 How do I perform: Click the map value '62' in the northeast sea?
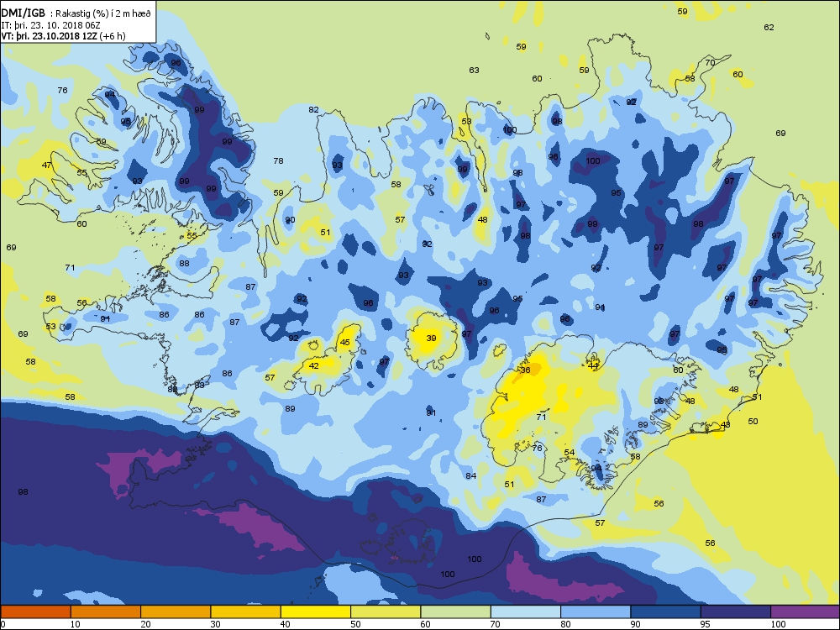click(769, 28)
